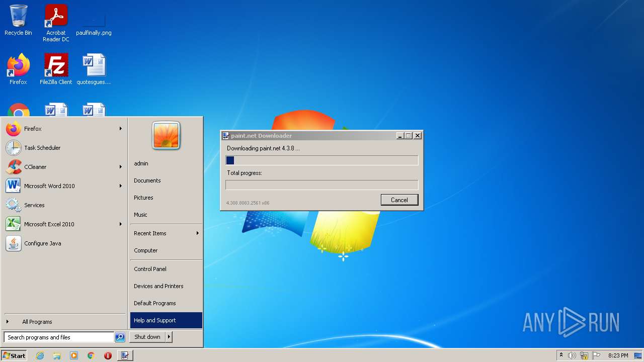Open FileZilla Client desktop shortcut
Image resolution: width=644 pixels, height=362 pixels.
tap(56, 69)
